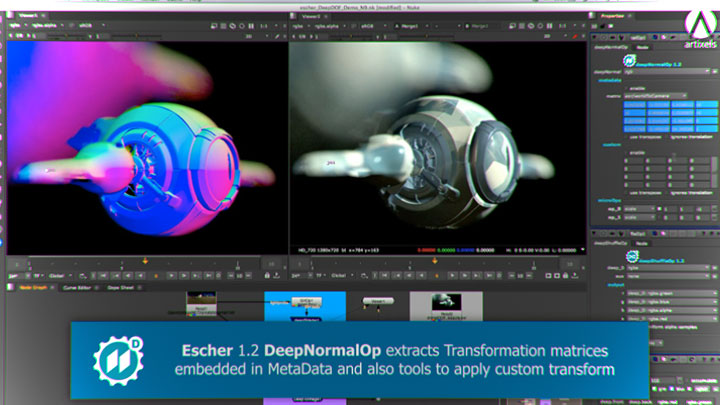Toggle custom use transpose checkbox
This screenshot has height=405, width=720.
627,193
